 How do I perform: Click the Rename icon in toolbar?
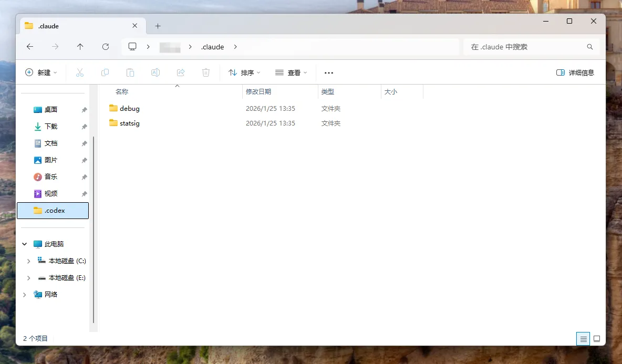[x=155, y=72]
